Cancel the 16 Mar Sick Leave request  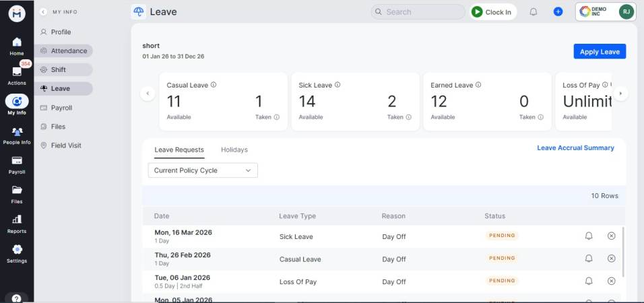click(611, 236)
